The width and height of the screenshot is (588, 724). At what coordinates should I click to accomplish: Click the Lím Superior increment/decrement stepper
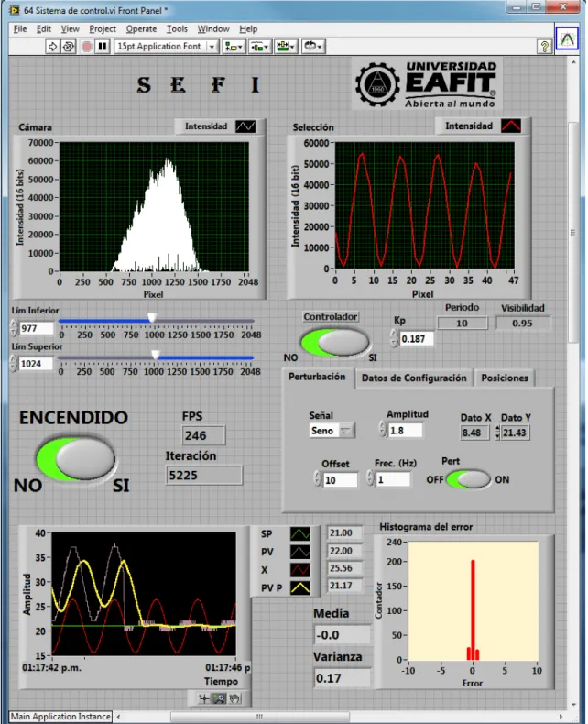click(x=14, y=364)
